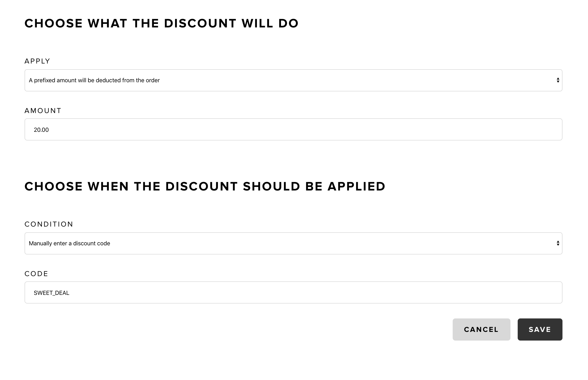Open the Apply discount type dropdown
588x380 pixels.
[293, 80]
